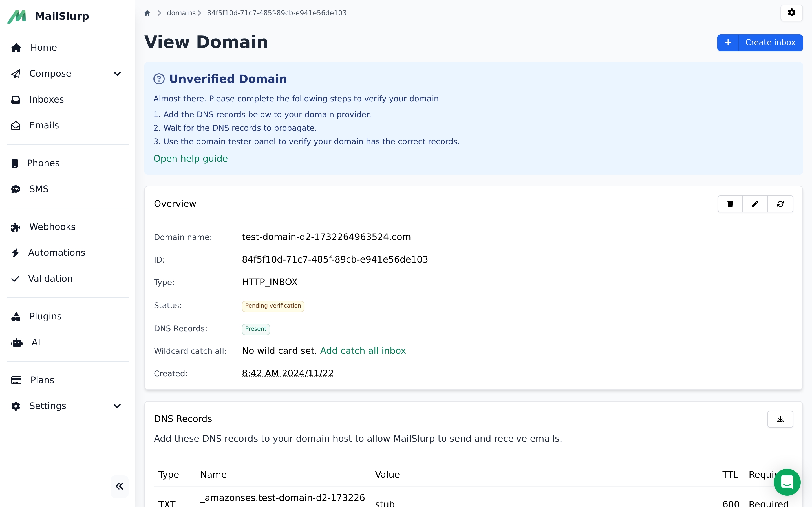The width and height of the screenshot is (812, 507).
Task: Click the Create inbox button
Action: click(759, 42)
